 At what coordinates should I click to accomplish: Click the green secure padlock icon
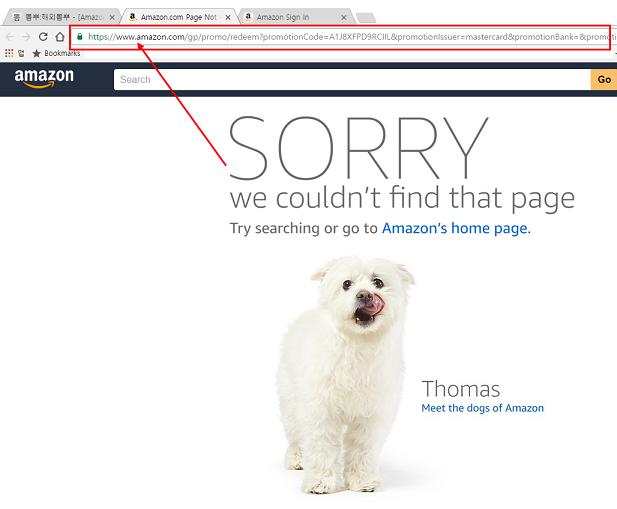tap(80, 37)
